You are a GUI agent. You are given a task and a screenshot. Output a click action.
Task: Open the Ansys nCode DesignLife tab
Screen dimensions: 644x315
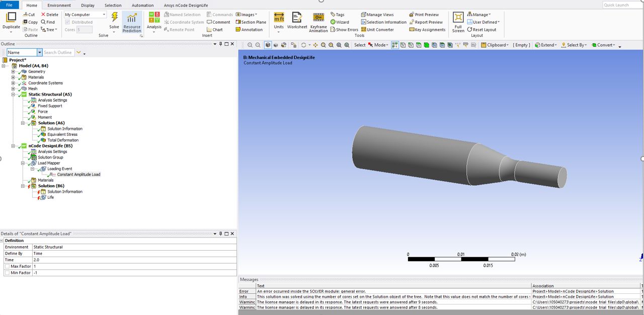[x=187, y=6]
